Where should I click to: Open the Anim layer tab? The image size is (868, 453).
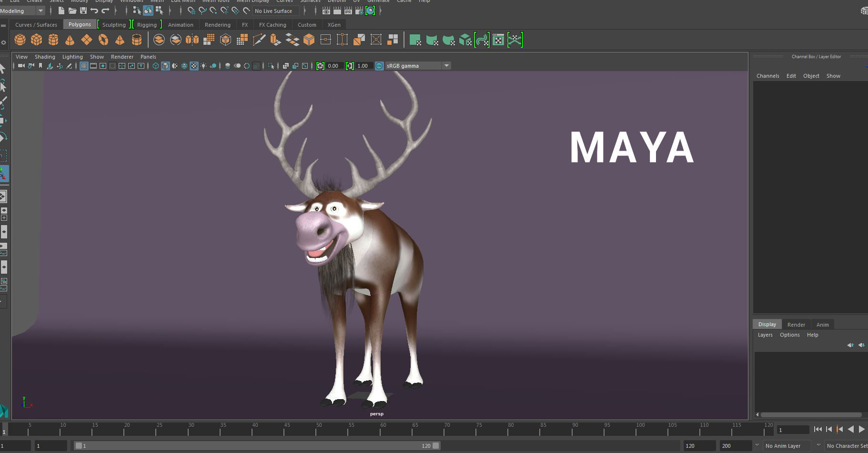(x=823, y=325)
